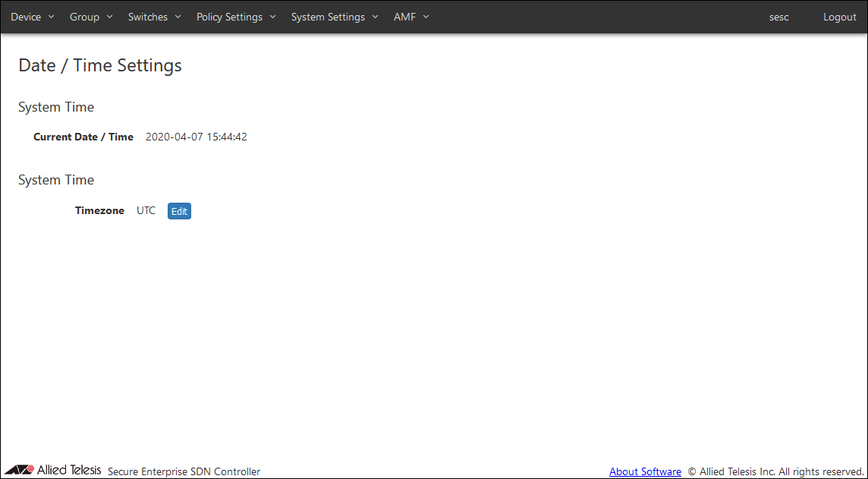Open the Device menu
868x479 pixels.
click(x=32, y=17)
